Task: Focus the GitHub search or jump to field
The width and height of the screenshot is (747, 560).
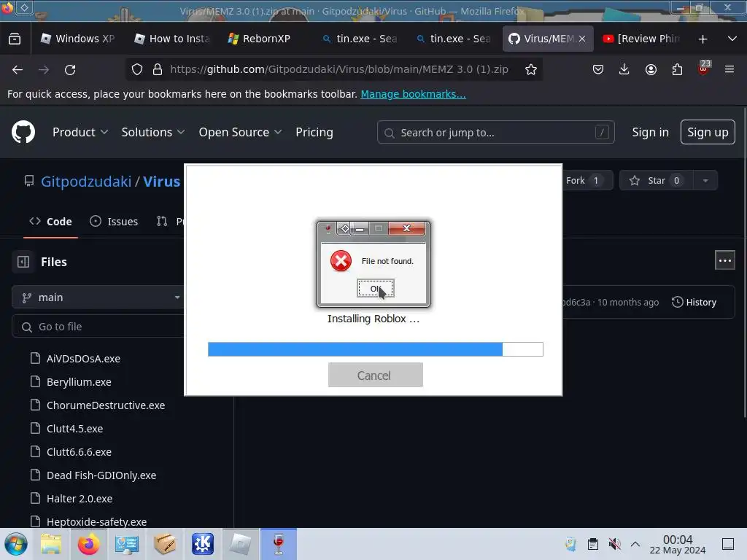Action: pyautogui.click(x=495, y=133)
